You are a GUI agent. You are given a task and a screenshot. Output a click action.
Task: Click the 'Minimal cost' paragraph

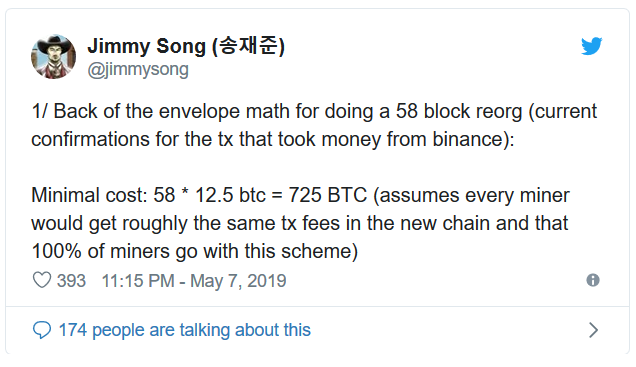pyautogui.click(x=301, y=223)
